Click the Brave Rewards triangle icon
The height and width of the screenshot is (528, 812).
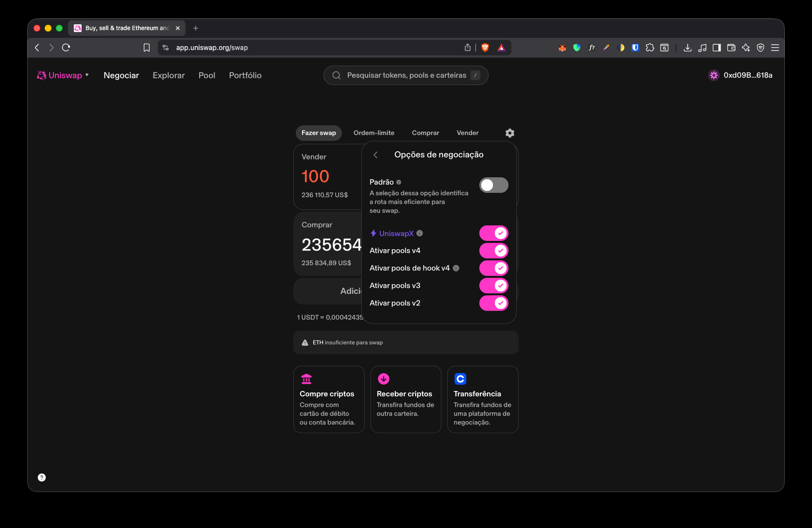(x=502, y=48)
